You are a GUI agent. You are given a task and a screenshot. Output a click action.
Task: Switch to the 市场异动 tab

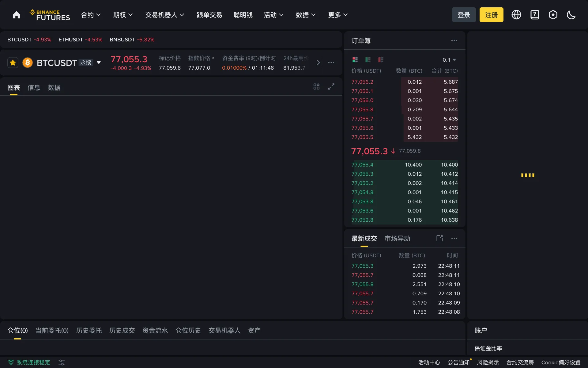398,239
